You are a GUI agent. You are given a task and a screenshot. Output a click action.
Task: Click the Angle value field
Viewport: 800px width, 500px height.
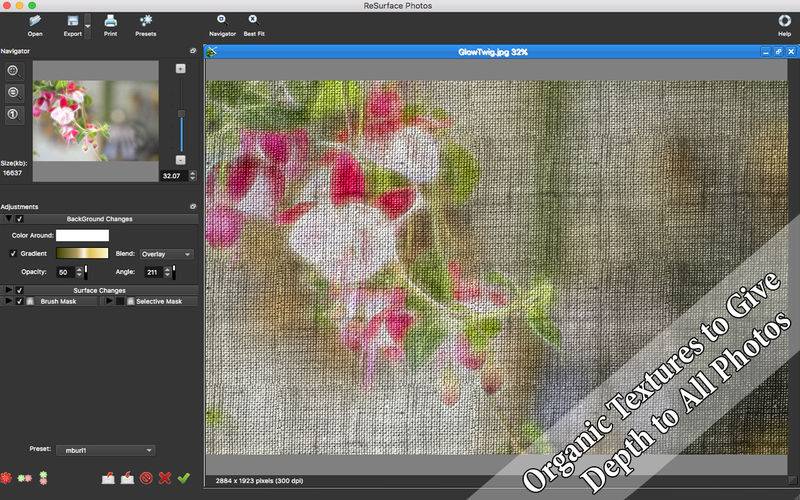(x=154, y=272)
